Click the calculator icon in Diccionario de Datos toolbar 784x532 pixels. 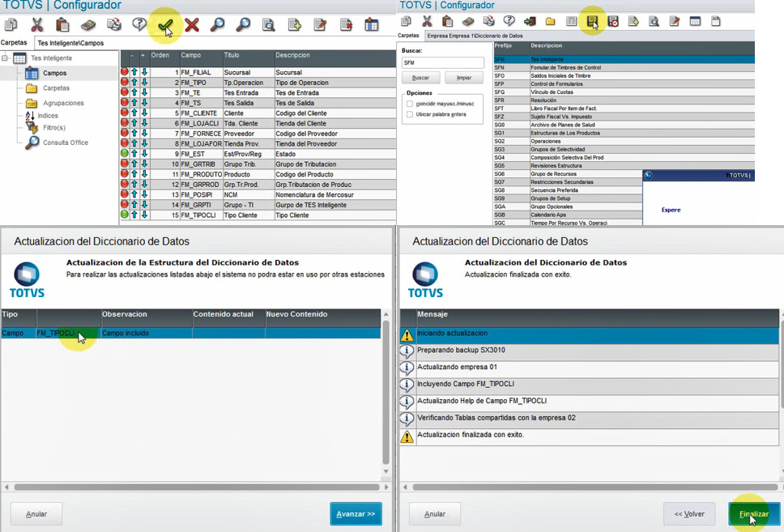point(468,22)
